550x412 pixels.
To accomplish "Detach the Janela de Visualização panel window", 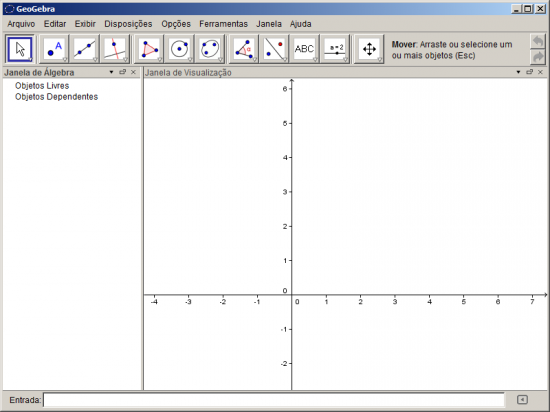I will (x=529, y=72).
